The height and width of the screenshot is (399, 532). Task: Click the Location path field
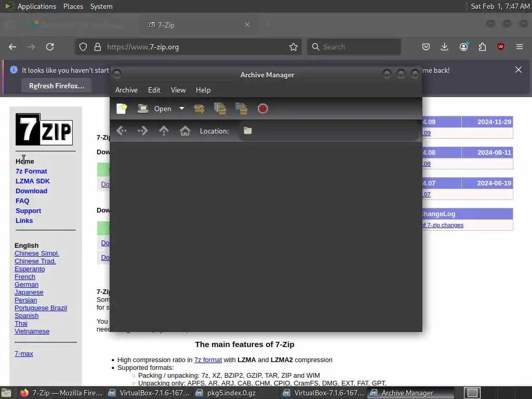click(328, 131)
